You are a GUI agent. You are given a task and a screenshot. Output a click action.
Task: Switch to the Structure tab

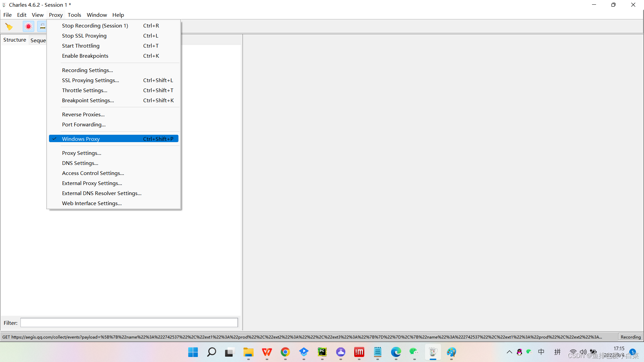(x=15, y=40)
